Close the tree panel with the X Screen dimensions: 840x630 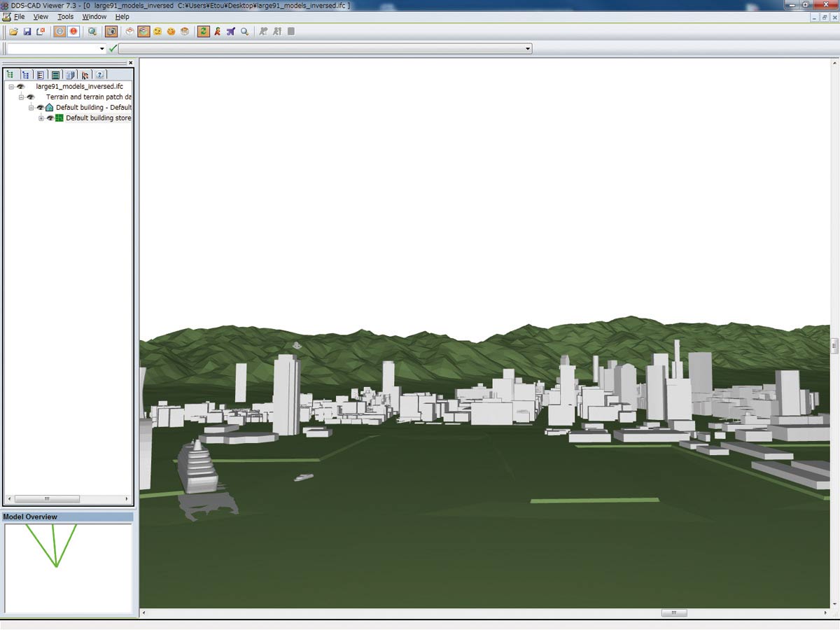(130, 63)
